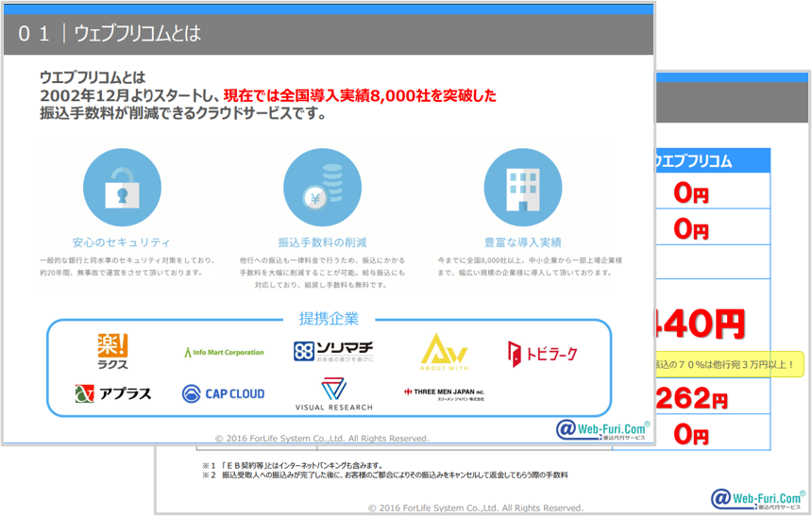812x516 pixels.
Task: Click the 262円 value on back slide
Action: [x=692, y=398]
